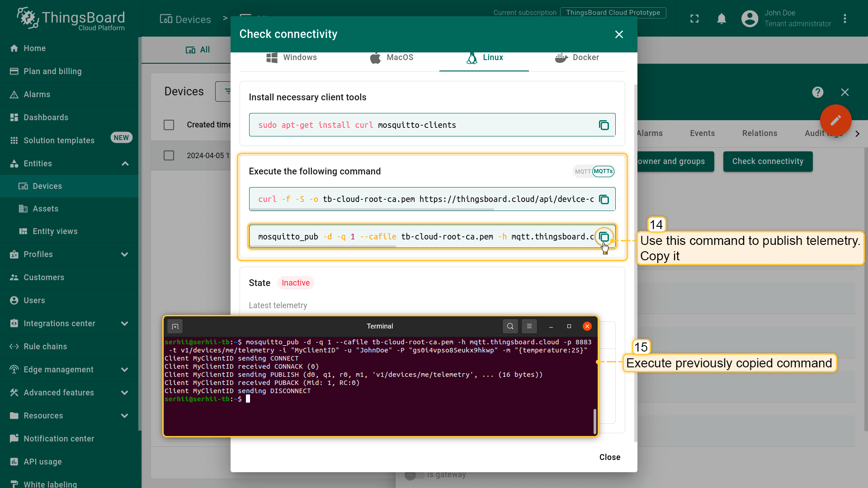Click the Close button in dialog
The image size is (868, 488).
pyautogui.click(x=609, y=457)
